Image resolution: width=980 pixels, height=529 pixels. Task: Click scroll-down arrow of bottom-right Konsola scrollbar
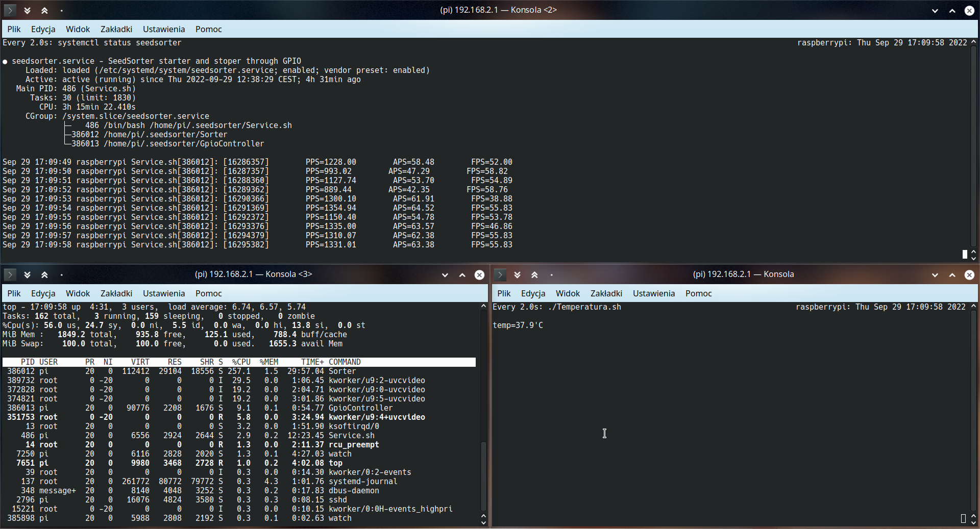click(973, 523)
